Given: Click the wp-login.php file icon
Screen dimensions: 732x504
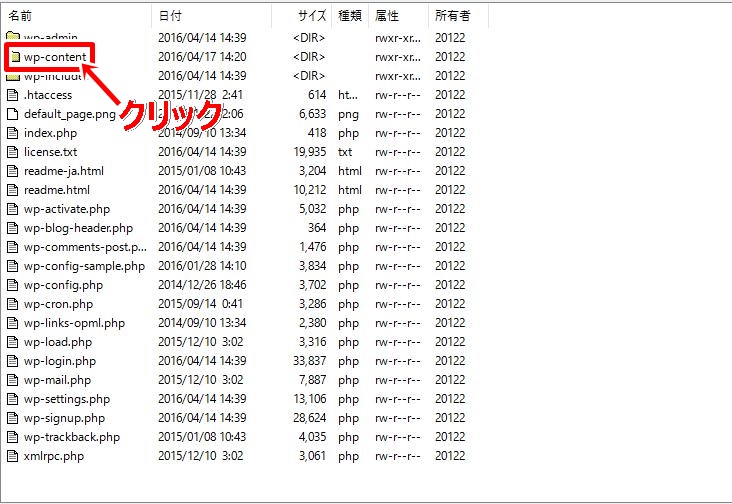Looking at the screenshot, I should pos(13,361).
